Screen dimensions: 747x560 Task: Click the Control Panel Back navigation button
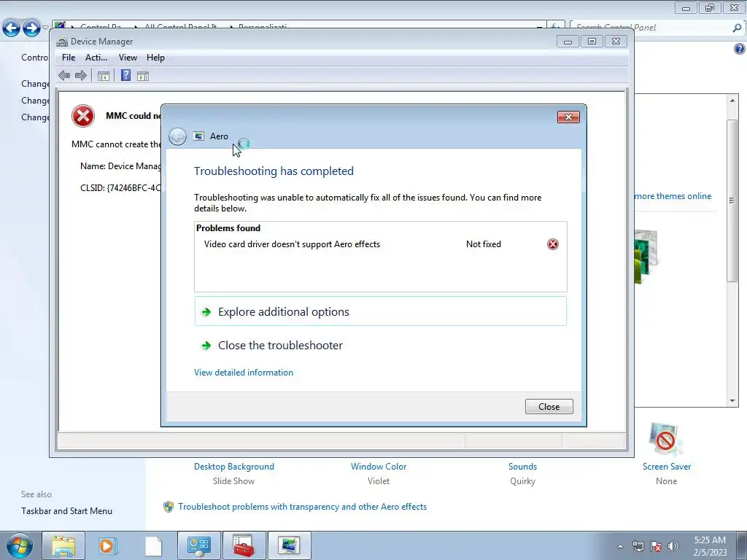pos(12,28)
